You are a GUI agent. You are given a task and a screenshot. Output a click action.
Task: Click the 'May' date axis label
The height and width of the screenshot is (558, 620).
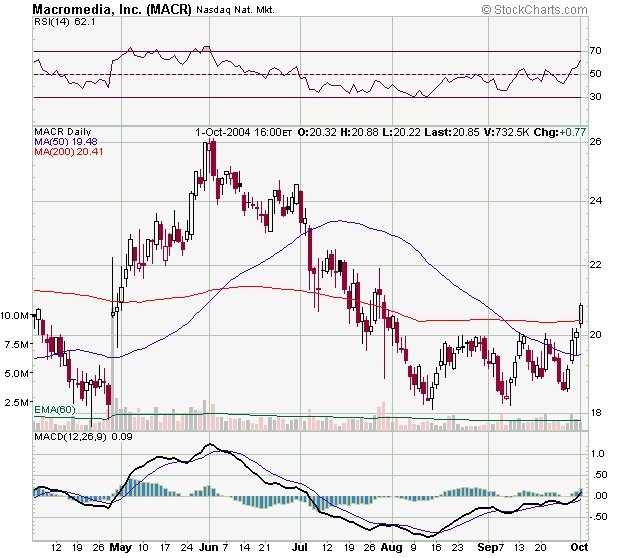tap(121, 547)
